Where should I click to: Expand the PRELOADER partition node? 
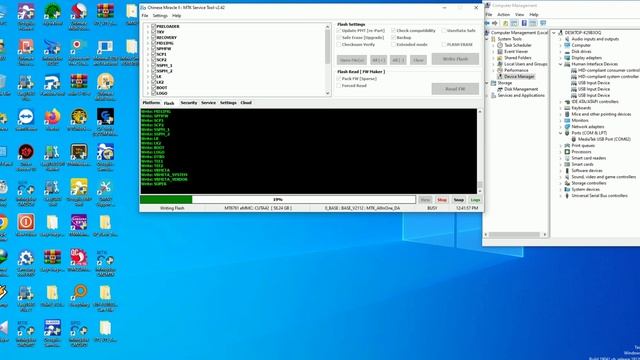click(148, 26)
